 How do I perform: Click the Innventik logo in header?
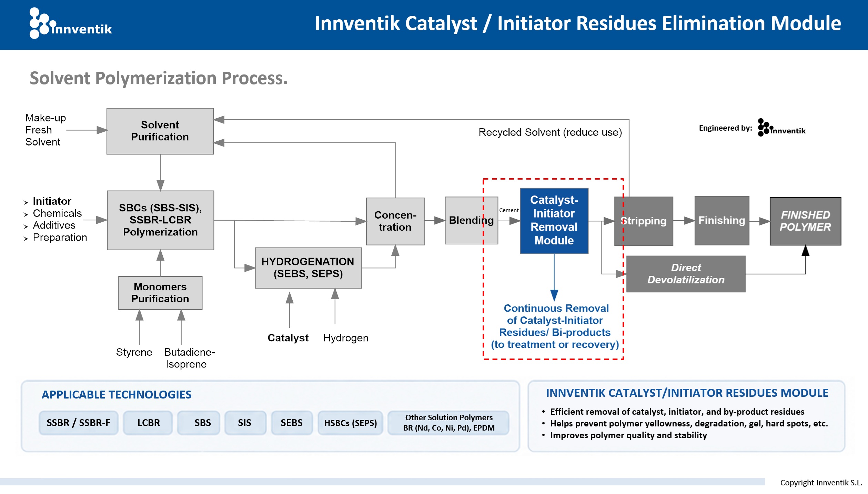[71, 23]
